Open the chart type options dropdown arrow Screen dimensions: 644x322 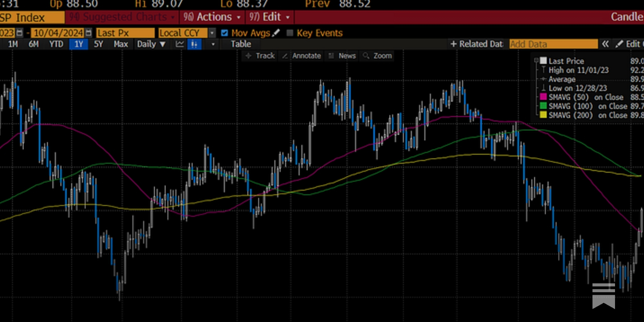213,44
